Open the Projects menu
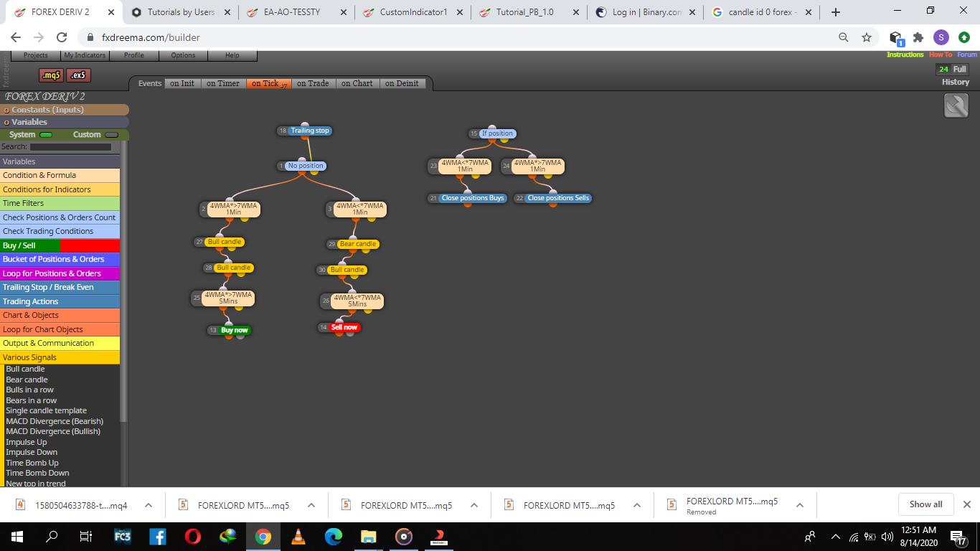980x551 pixels. [36, 55]
